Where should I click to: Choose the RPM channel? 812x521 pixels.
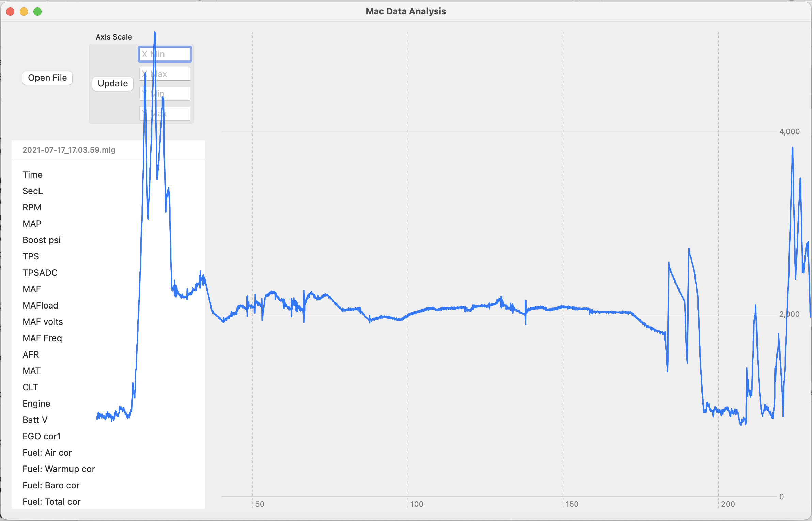click(x=108, y=207)
